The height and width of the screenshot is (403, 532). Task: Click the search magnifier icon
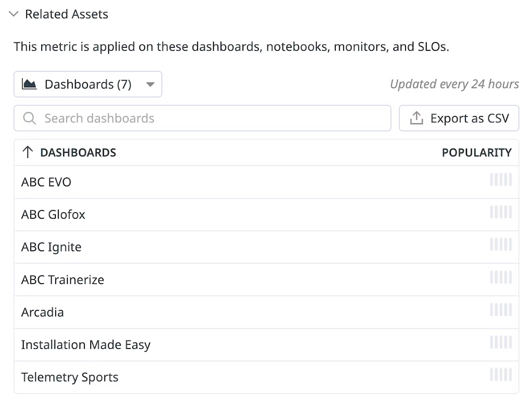(30, 119)
